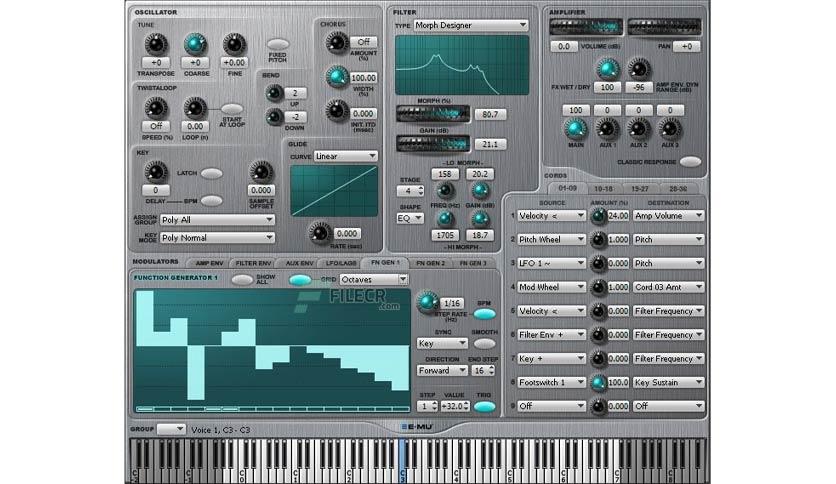Click the Step Rate knob
This screenshot has width=836, height=484.
coord(428,302)
